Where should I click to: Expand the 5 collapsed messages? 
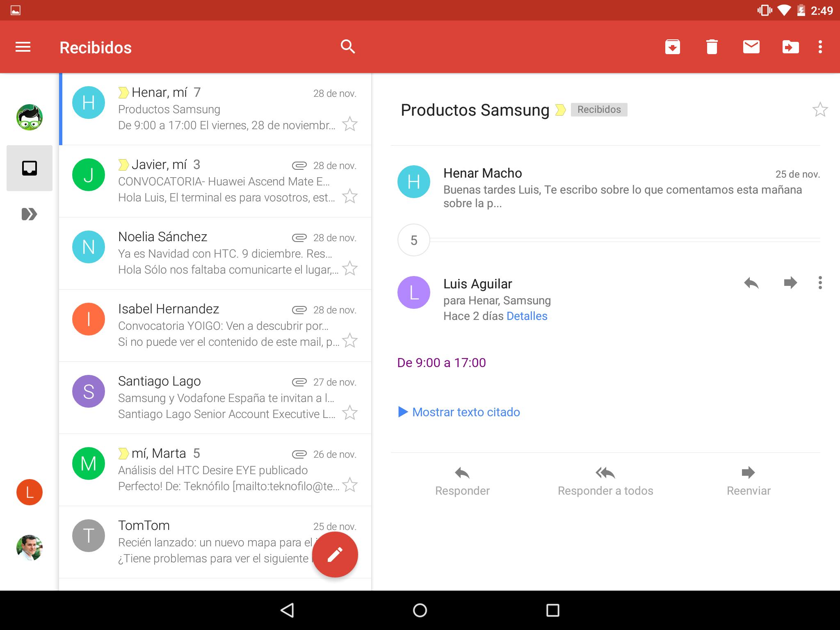[x=413, y=240]
